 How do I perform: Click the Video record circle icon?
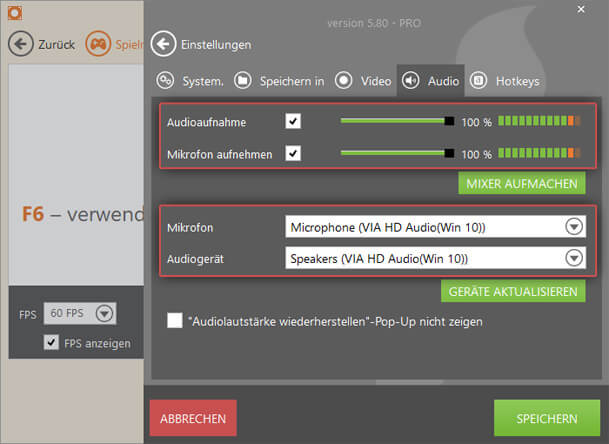[x=344, y=80]
